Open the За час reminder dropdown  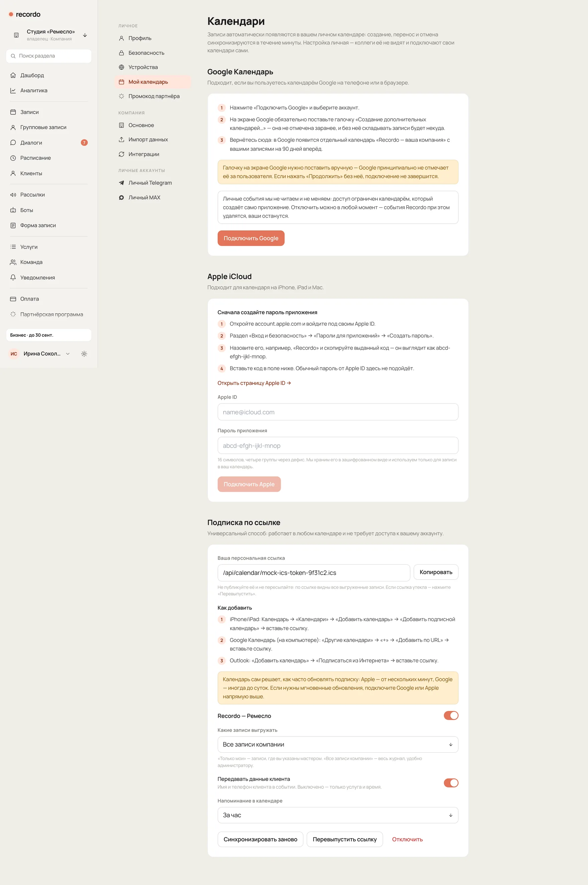pyautogui.click(x=338, y=815)
